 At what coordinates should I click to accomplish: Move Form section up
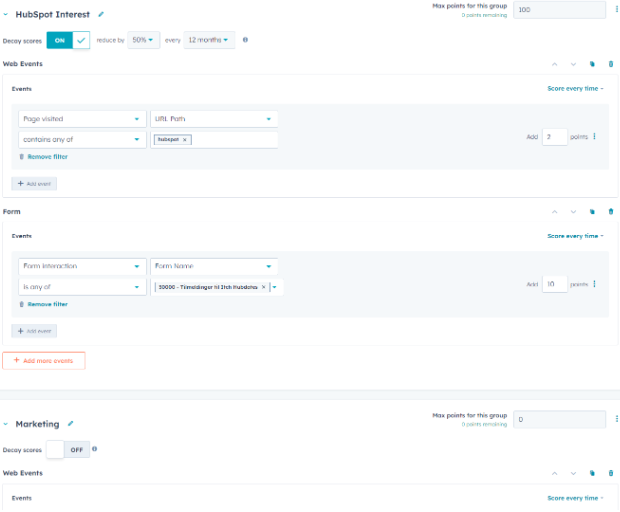[554, 212]
